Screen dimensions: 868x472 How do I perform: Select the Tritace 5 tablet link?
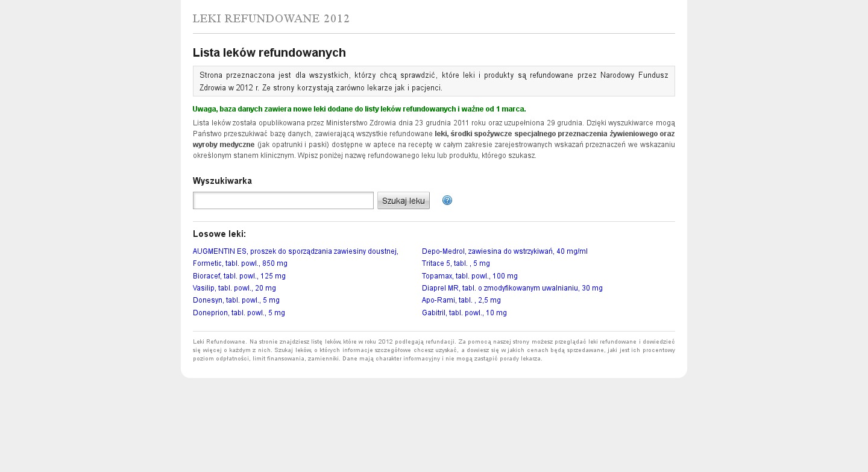tap(456, 263)
